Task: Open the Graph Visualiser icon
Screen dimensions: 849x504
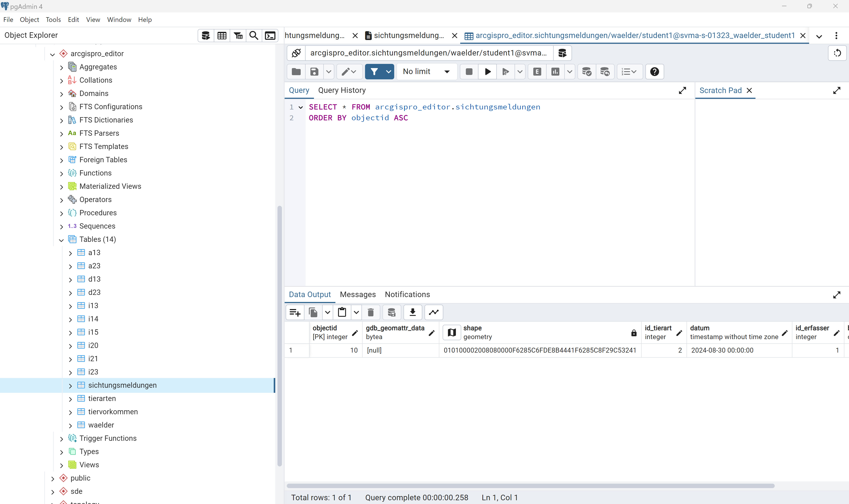Action: coord(434,312)
